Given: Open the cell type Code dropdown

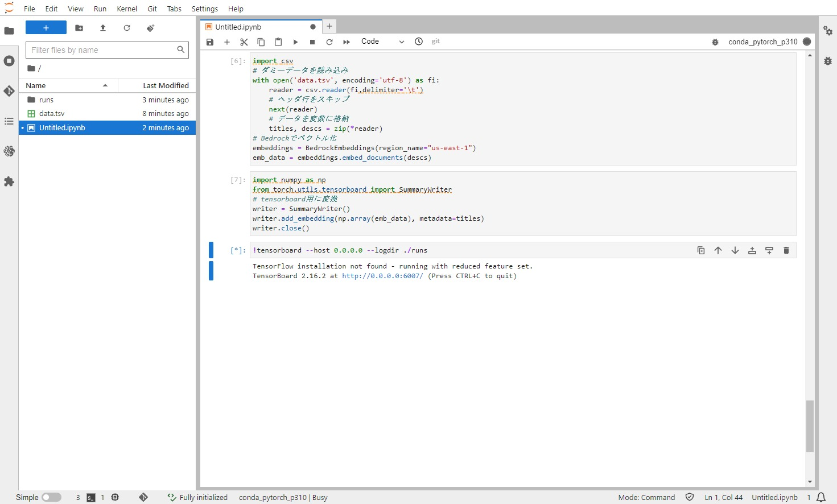Looking at the screenshot, I should coord(382,42).
